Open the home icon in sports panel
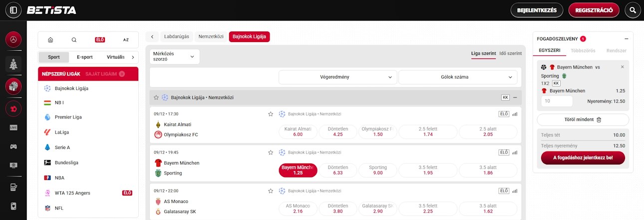Image resolution: width=644 pixels, height=220 pixels. coord(50,40)
